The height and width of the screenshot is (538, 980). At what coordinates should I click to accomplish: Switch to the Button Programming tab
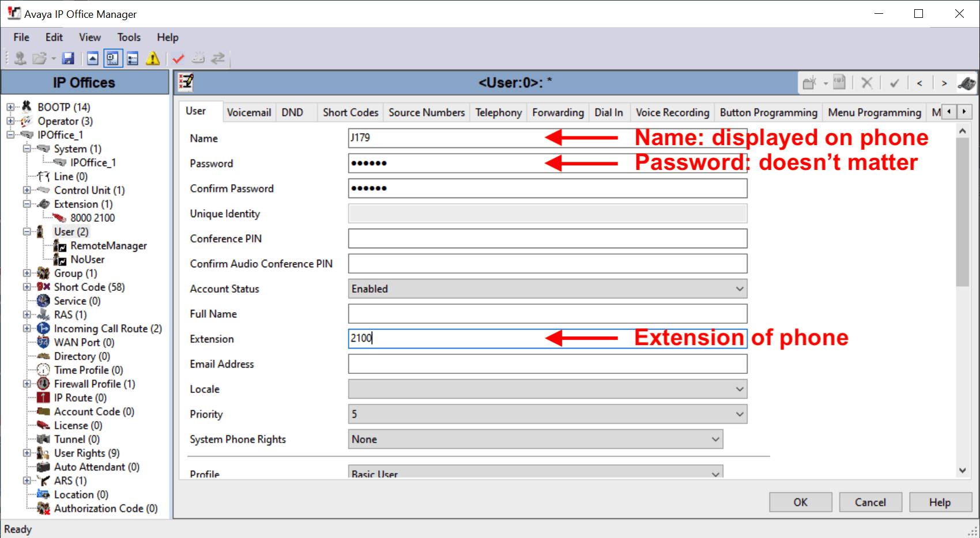click(768, 112)
